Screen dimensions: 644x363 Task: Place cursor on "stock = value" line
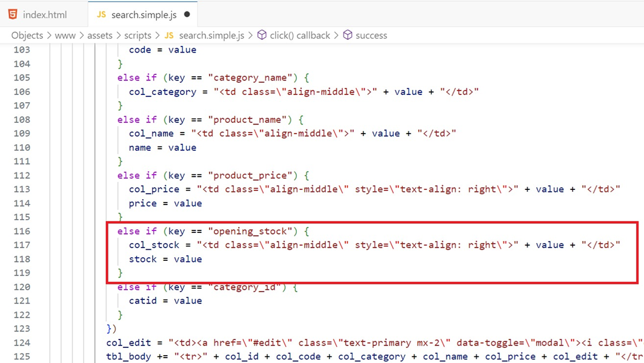pyautogui.click(x=165, y=259)
